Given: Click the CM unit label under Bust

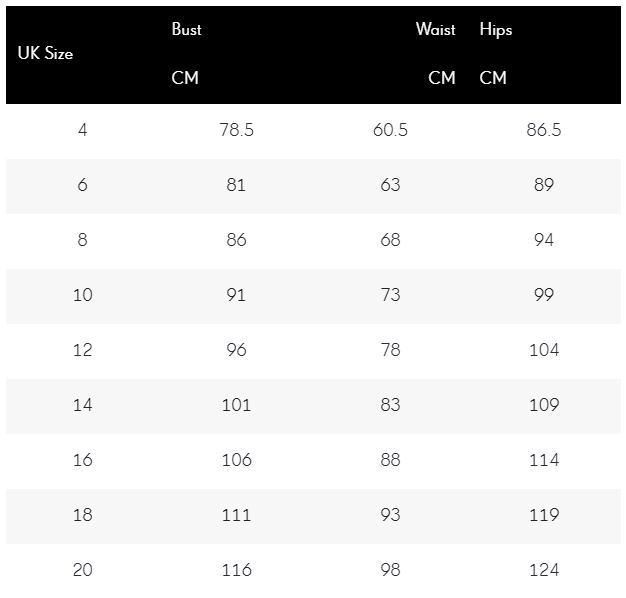Looking at the screenshot, I should (x=185, y=77).
